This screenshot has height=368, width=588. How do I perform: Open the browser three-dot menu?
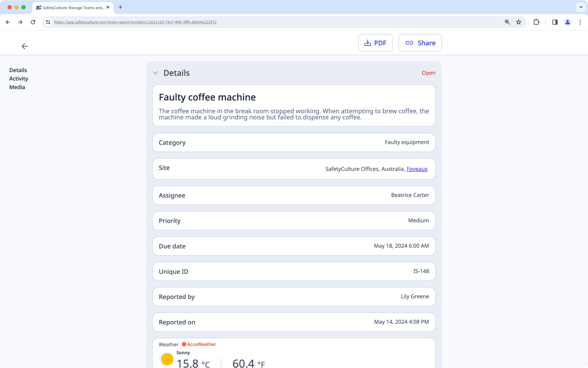point(580,22)
